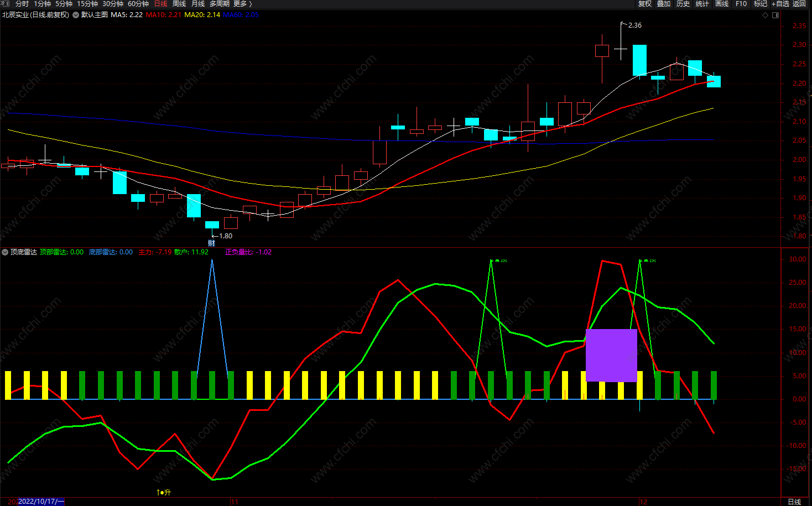
Task: Click the 复权 adjustment button
Action: click(645, 4)
